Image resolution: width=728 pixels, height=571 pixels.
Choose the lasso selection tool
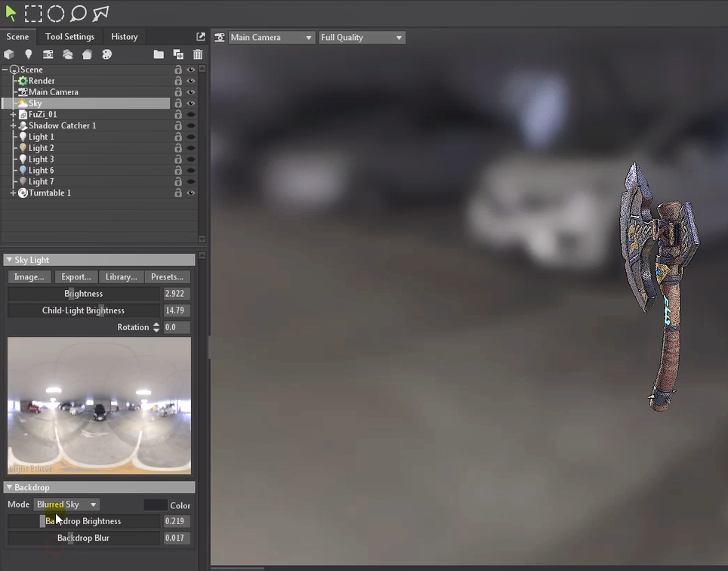coord(78,13)
